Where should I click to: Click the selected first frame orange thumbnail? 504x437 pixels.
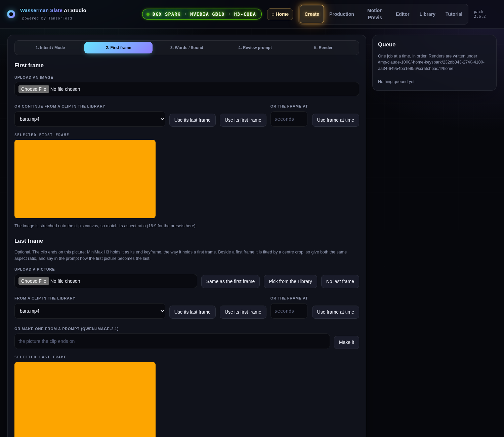(x=85, y=179)
